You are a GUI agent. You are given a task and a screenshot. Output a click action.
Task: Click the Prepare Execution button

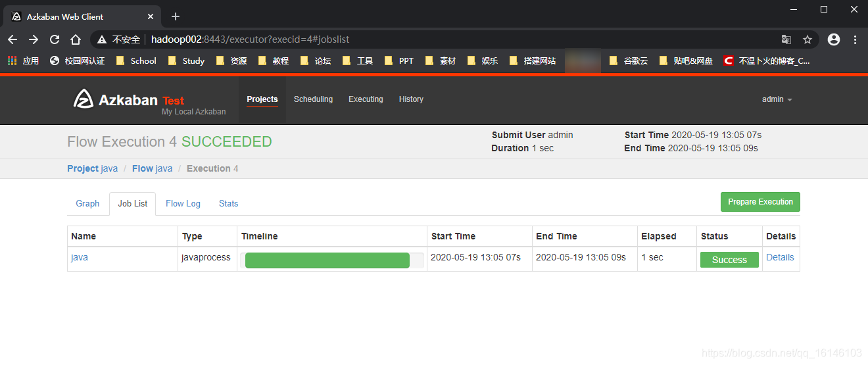(760, 202)
